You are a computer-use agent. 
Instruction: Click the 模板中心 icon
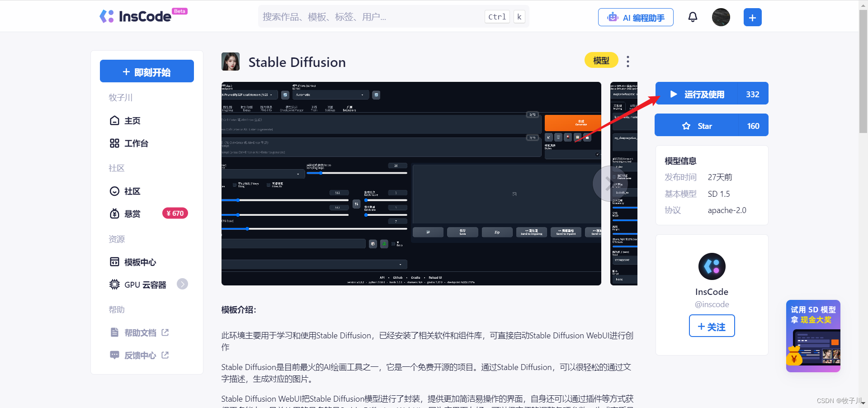pos(114,262)
